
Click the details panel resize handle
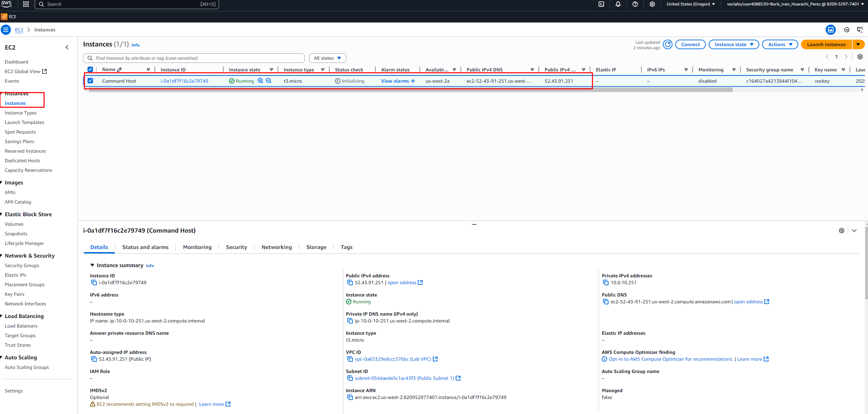tap(474, 224)
